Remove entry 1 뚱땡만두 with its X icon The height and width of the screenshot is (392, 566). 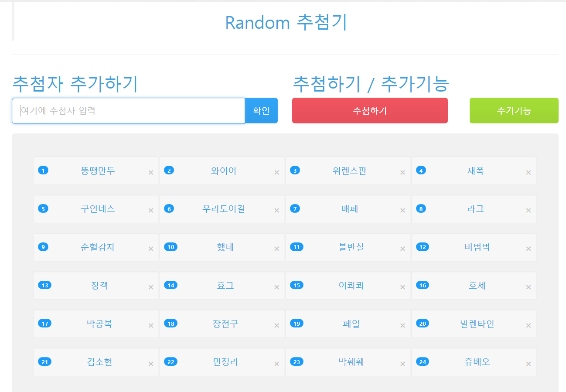[x=151, y=172]
